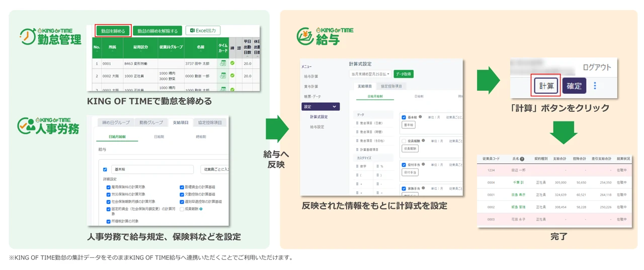The image size is (644, 270).
Task: Click the KING OF TIME 勤怠管理 logo
Action: pos(50,36)
